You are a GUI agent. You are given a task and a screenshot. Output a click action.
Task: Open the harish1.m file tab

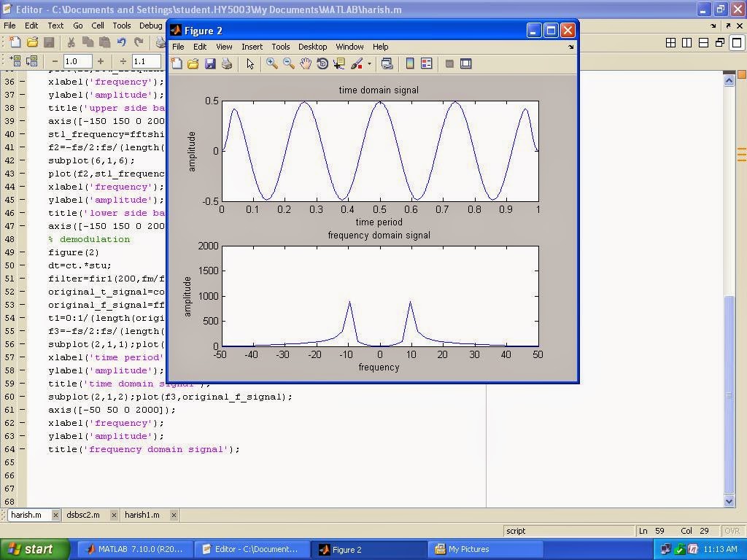pyautogui.click(x=143, y=515)
